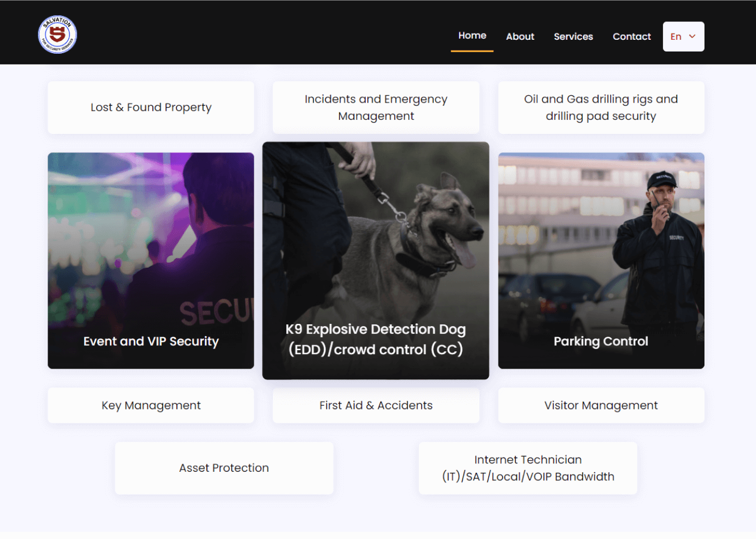The width and height of the screenshot is (756, 539).
Task: Open the Lost & Found Property service
Action: click(x=151, y=107)
